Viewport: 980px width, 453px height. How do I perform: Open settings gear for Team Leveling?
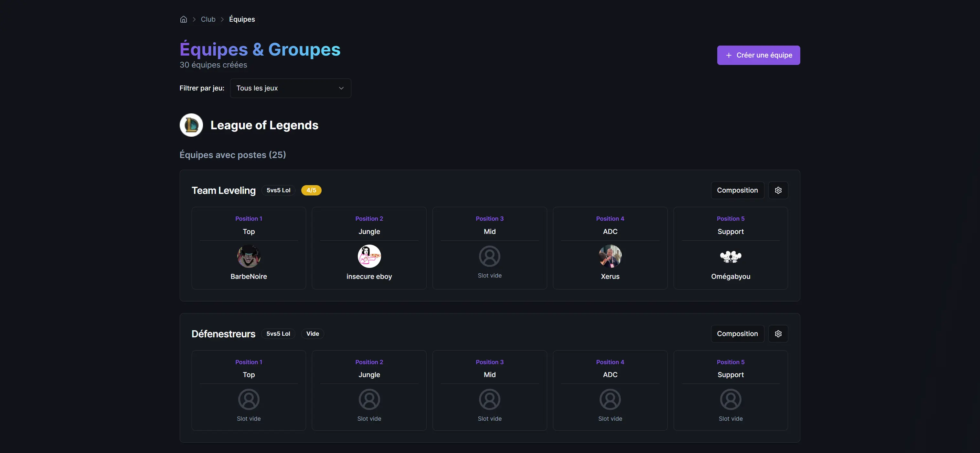point(778,190)
